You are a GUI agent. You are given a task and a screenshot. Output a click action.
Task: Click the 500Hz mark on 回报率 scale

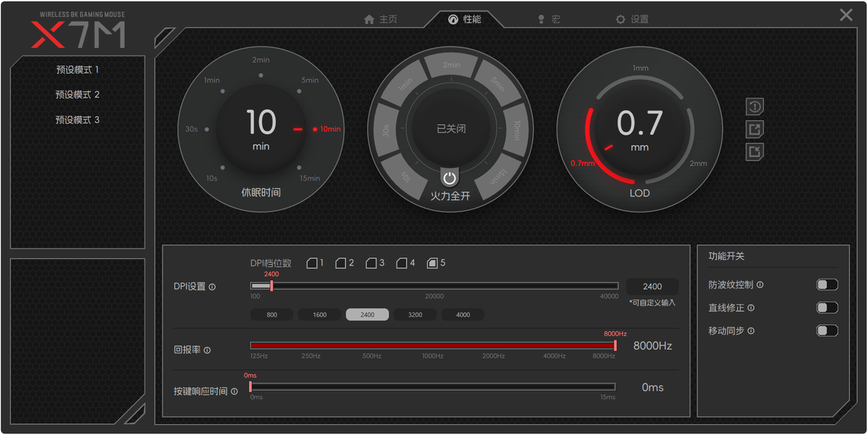click(372, 356)
